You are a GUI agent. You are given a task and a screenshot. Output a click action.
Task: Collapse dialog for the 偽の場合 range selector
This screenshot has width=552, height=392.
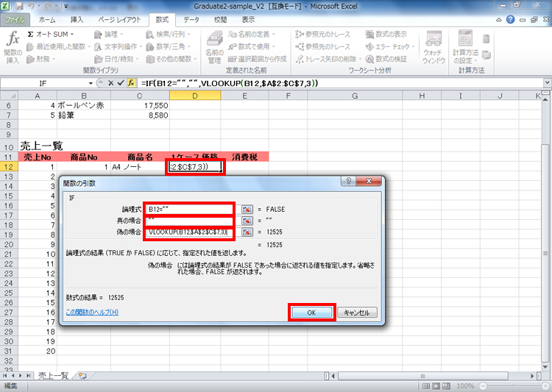[247, 232]
